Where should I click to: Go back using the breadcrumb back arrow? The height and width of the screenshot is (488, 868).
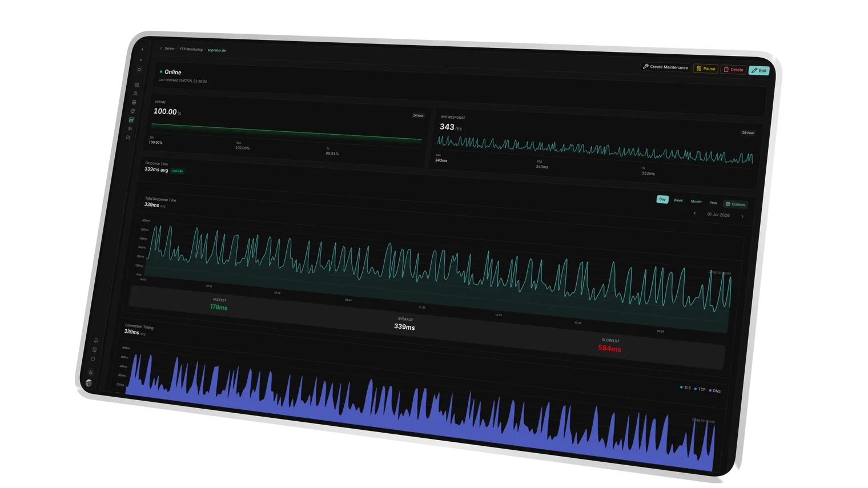(161, 49)
